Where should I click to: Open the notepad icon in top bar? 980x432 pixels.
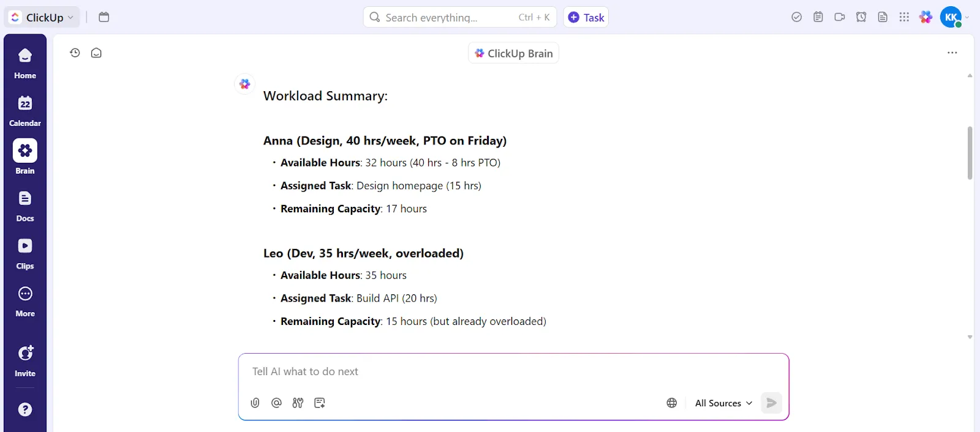(x=818, y=17)
